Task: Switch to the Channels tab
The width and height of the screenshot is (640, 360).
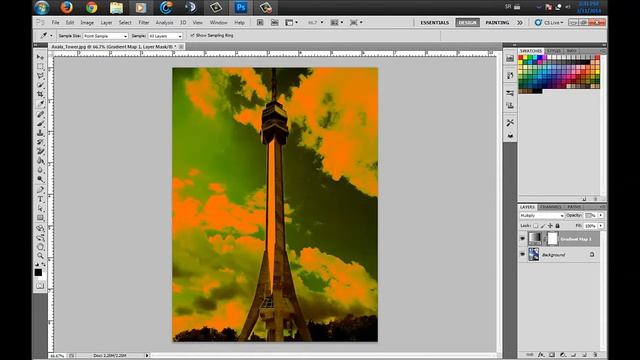Action: 550,207
